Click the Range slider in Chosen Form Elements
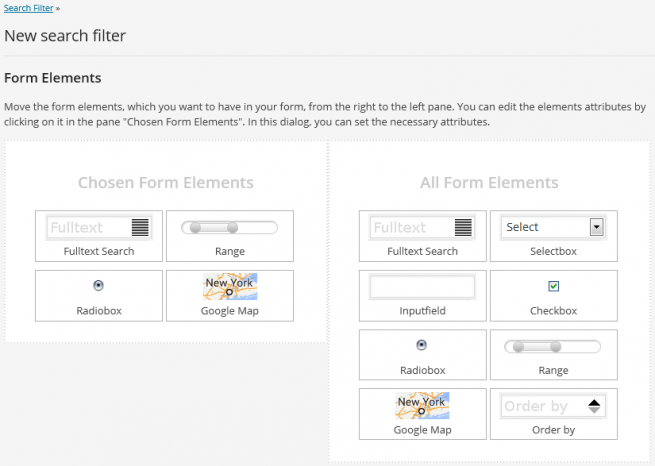 tap(229, 228)
